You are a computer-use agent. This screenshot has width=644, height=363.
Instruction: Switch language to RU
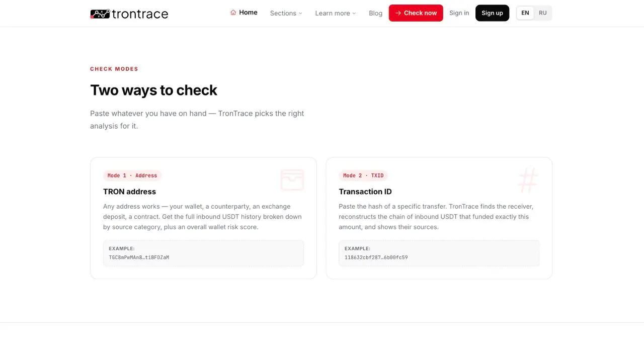pos(543,13)
